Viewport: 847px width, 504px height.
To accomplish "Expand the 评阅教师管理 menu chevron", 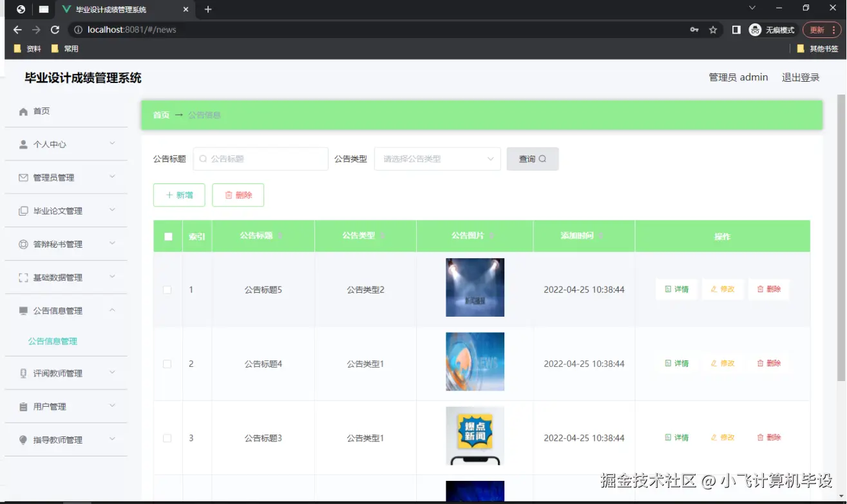I will (x=111, y=373).
